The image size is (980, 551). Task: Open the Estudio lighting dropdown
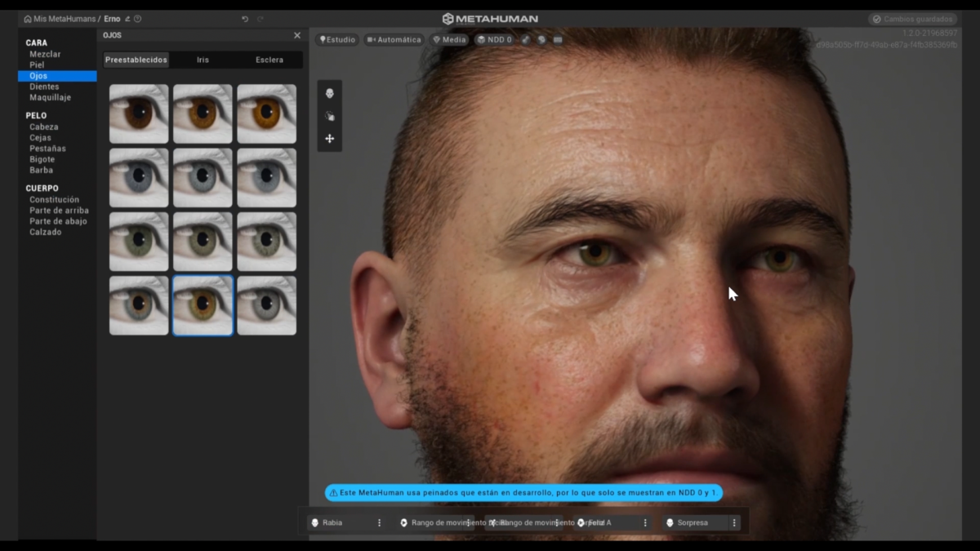[337, 39]
